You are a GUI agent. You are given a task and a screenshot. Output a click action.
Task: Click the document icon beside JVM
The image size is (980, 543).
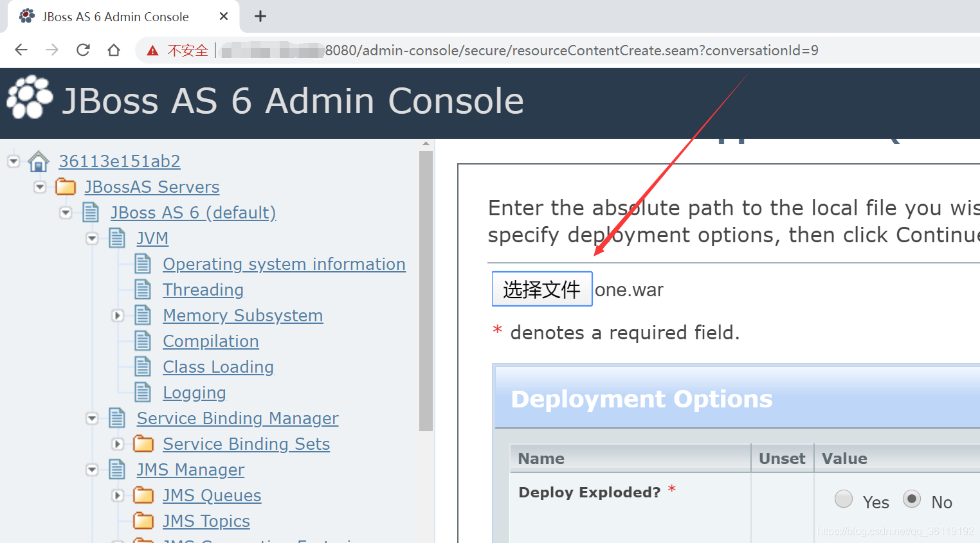point(117,238)
